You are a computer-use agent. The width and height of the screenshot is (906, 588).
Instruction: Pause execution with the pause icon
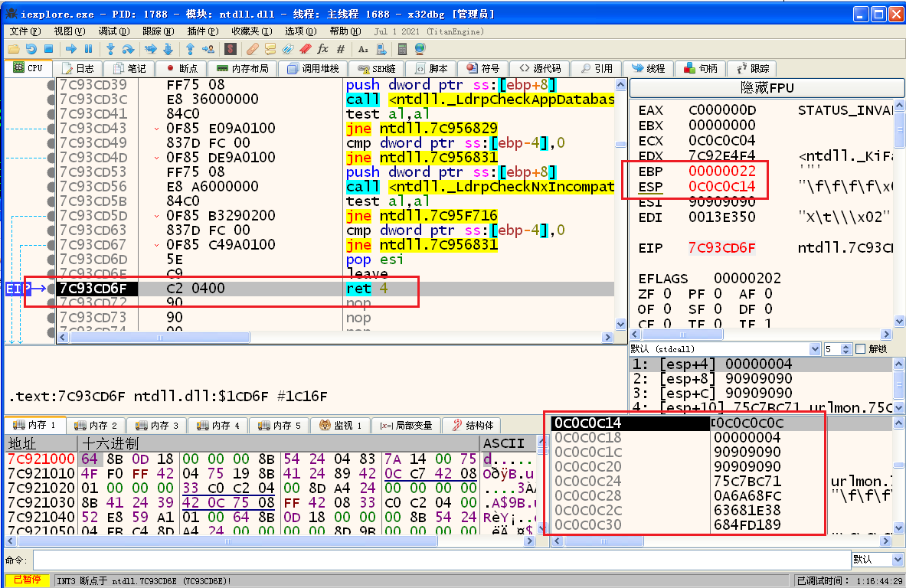tap(89, 49)
